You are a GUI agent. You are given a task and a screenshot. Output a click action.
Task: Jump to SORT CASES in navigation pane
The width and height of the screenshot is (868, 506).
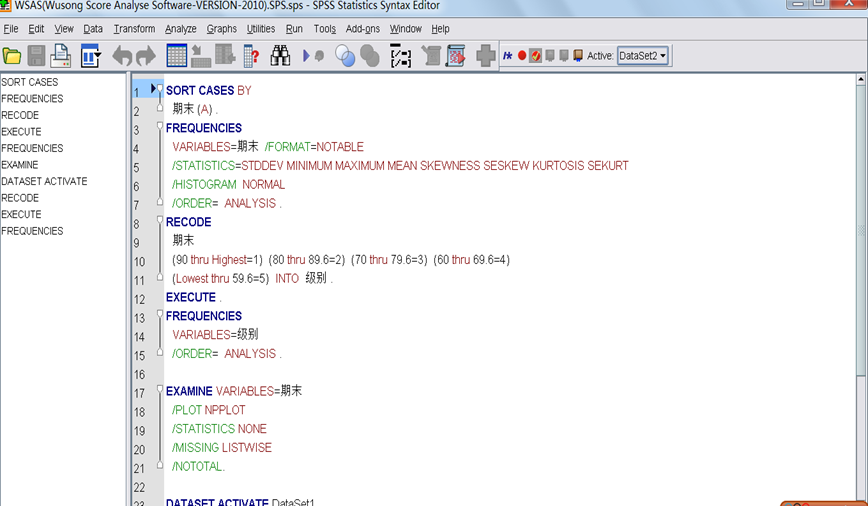[29, 82]
